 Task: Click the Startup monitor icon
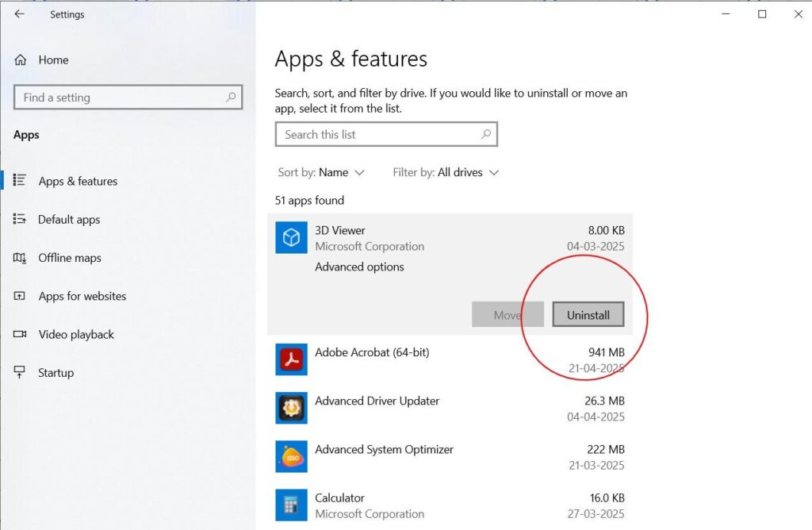click(x=20, y=372)
